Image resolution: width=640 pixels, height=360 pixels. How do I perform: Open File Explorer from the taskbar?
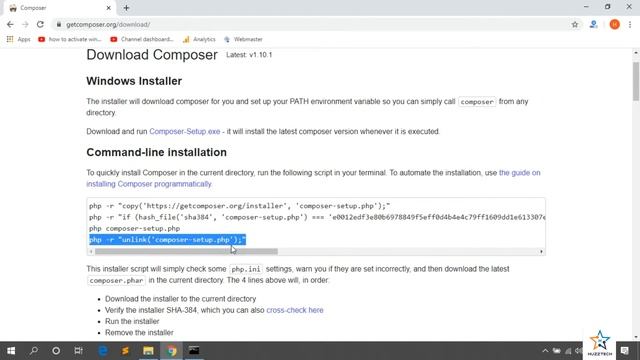click(x=148, y=351)
